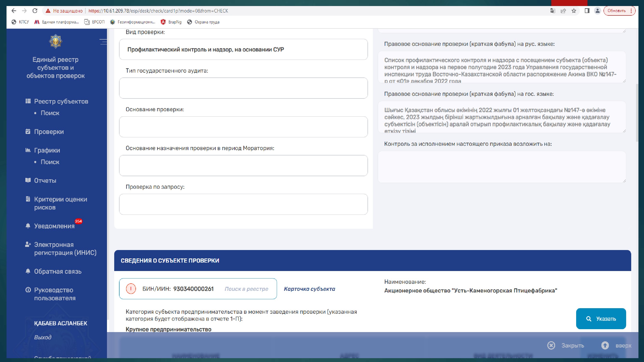Open Уведомления with 254 badge
This screenshot has height=362, width=644.
54,226
